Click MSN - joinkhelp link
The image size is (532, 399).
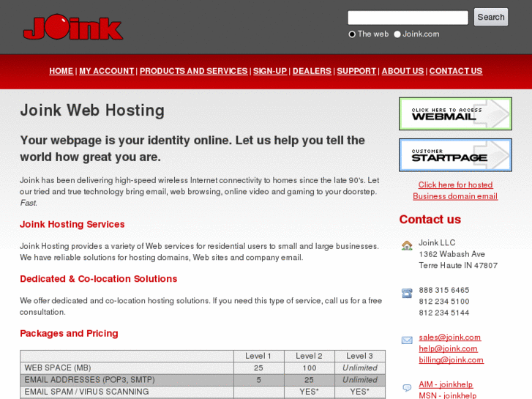[x=448, y=395]
